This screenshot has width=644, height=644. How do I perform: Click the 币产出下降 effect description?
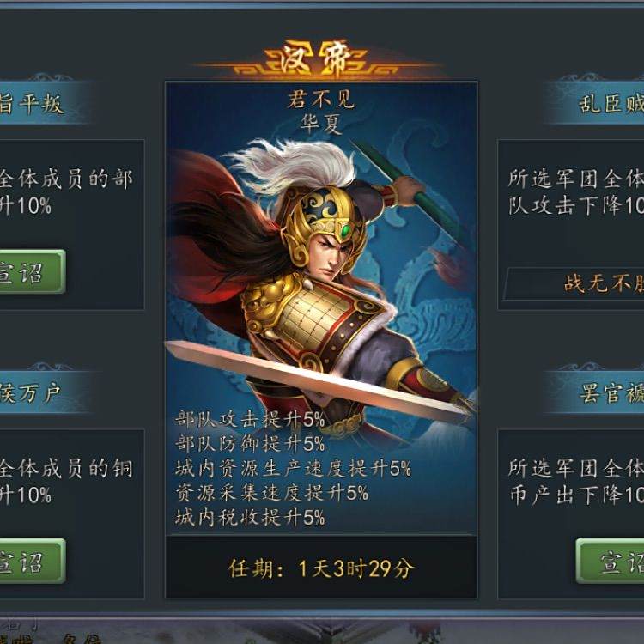point(576,495)
